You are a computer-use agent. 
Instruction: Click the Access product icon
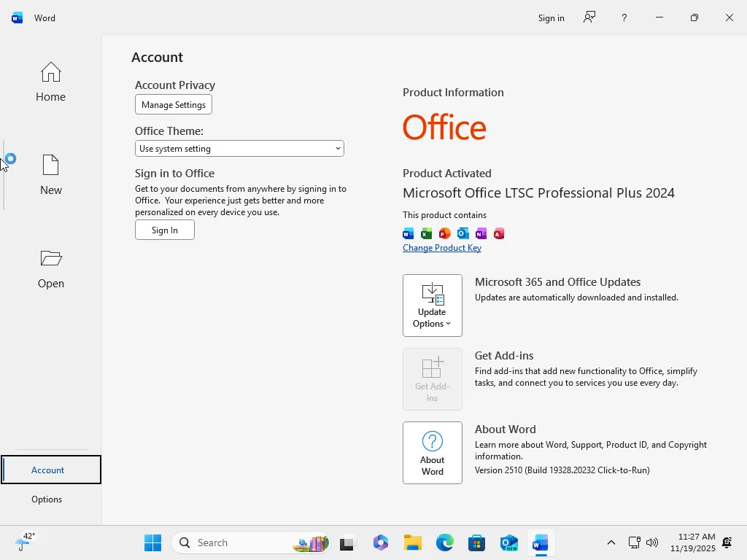coord(499,233)
